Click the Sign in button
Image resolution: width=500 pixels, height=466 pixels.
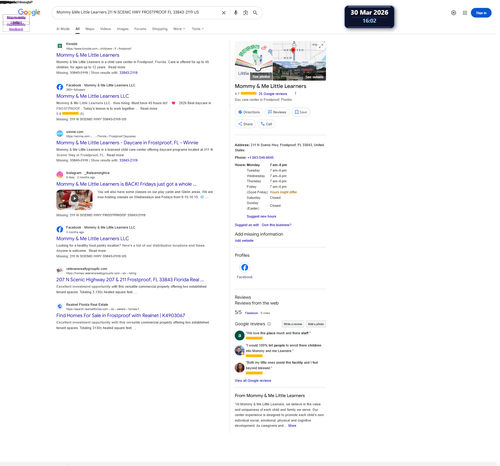(x=481, y=13)
